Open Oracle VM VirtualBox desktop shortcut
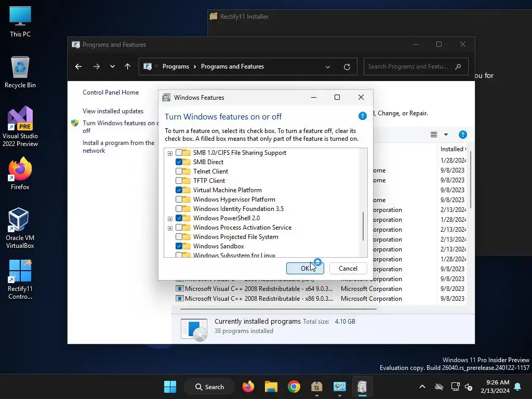Viewport: 532px width, 399px height. pyautogui.click(x=20, y=228)
